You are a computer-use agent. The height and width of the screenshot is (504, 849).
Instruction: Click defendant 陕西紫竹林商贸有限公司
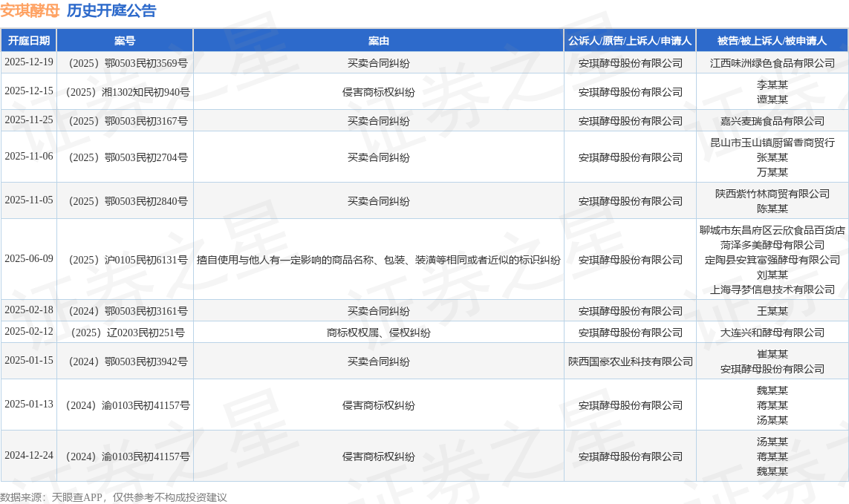(772, 194)
